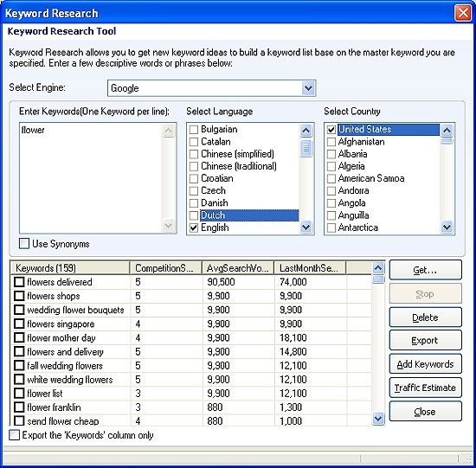Click the language list scroll-down arrow
Image resolution: width=476 pixels, height=468 pixels.
(306, 227)
